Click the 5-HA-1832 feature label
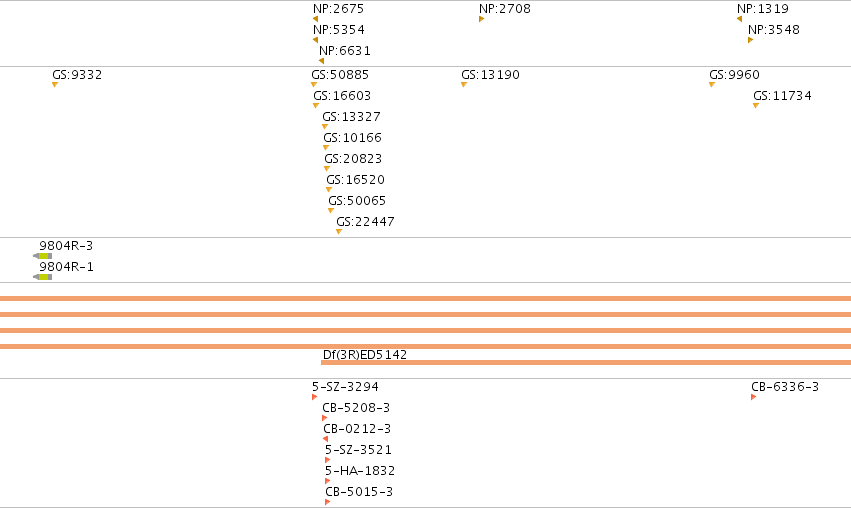This screenshot has width=851, height=508. click(360, 471)
